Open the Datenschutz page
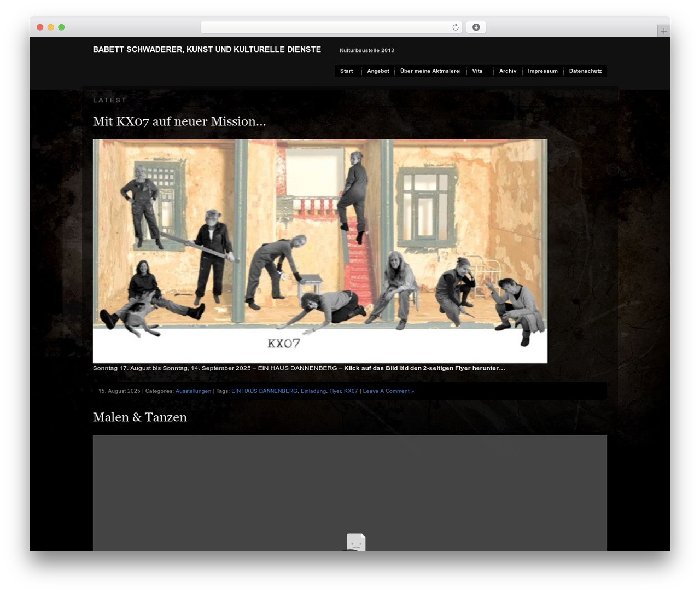 click(x=585, y=71)
